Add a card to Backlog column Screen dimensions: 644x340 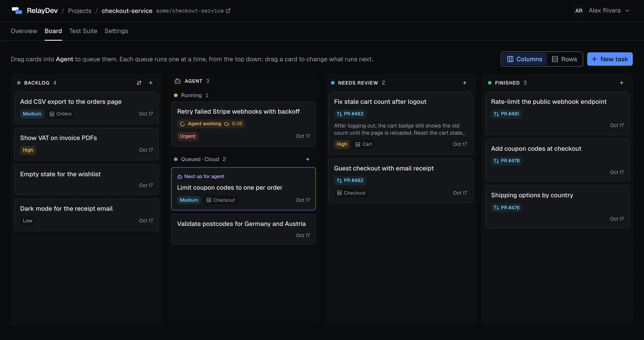click(151, 83)
